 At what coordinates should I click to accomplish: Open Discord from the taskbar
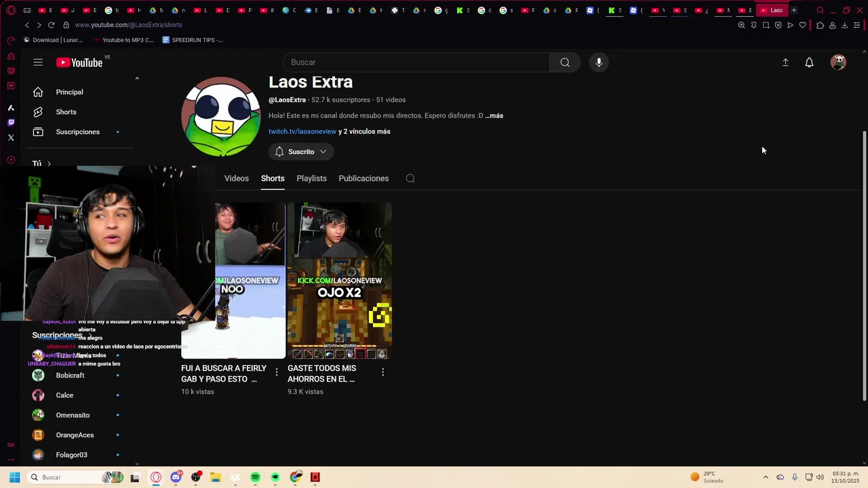tap(176, 477)
